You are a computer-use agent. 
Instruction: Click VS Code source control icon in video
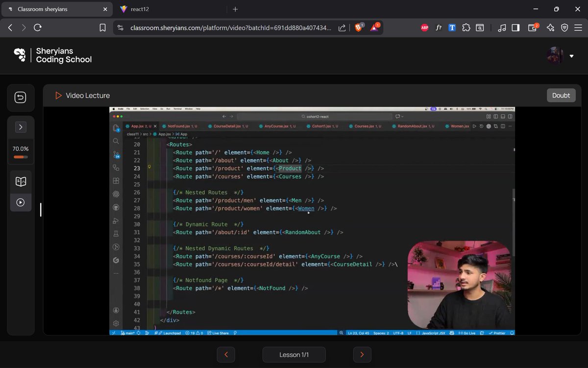(x=116, y=155)
